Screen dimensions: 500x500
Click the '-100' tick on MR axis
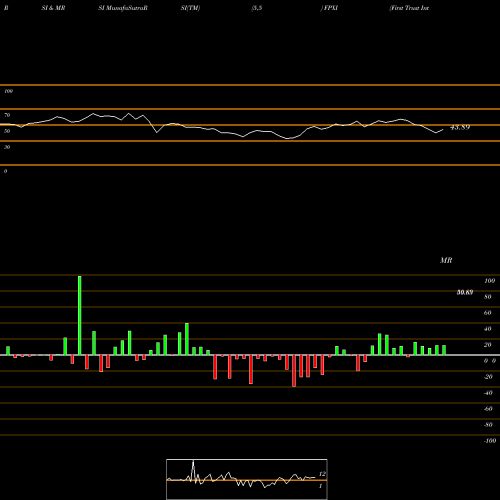(x=490, y=441)
